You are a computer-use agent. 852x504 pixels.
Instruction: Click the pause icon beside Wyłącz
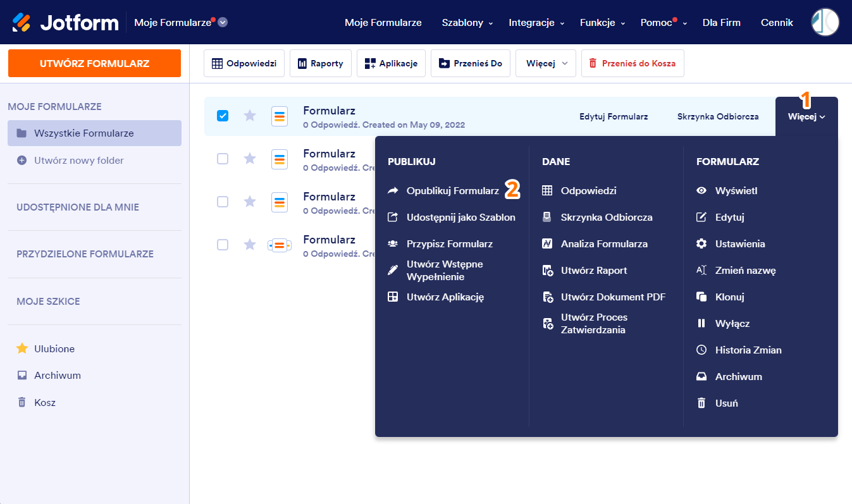tap(701, 323)
